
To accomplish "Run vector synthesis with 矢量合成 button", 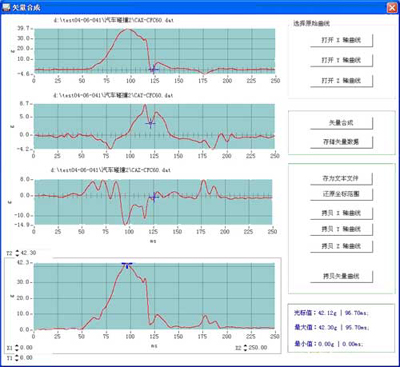I will (341, 123).
